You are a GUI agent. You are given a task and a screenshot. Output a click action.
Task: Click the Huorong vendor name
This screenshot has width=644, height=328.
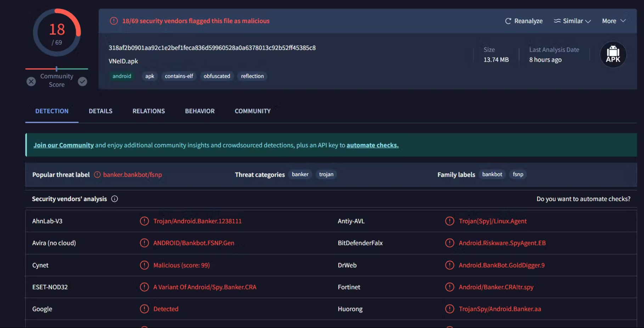[x=350, y=309]
